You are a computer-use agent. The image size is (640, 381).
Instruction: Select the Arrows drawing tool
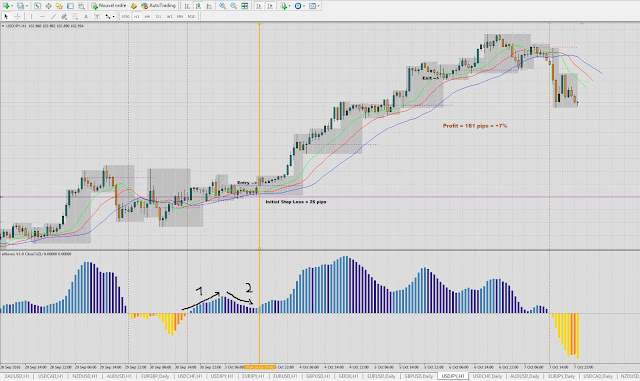click(107, 16)
